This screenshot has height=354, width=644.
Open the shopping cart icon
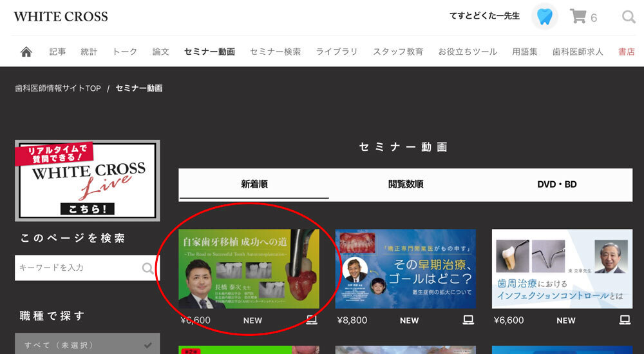pyautogui.click(x=578, y=17)
